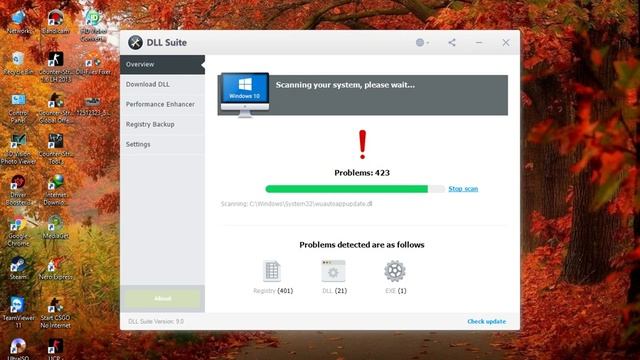The height and width of the screenshot is (360, 640).
Task: Click the share icon in title bar
Action: click(452, 42)
